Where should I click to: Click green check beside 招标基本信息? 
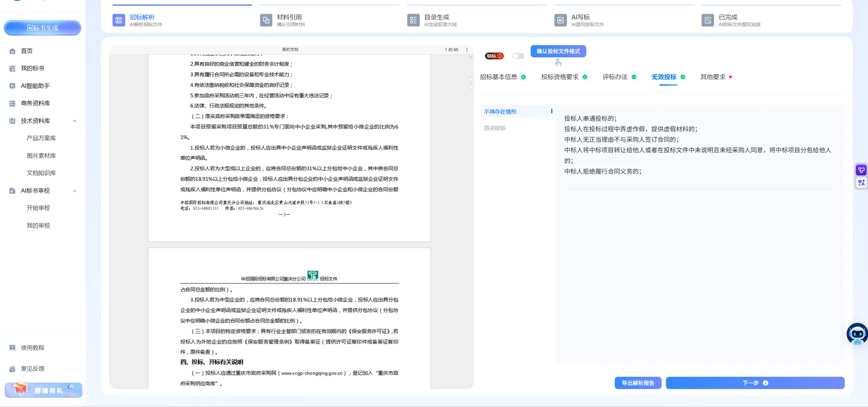tap(524, 77)
